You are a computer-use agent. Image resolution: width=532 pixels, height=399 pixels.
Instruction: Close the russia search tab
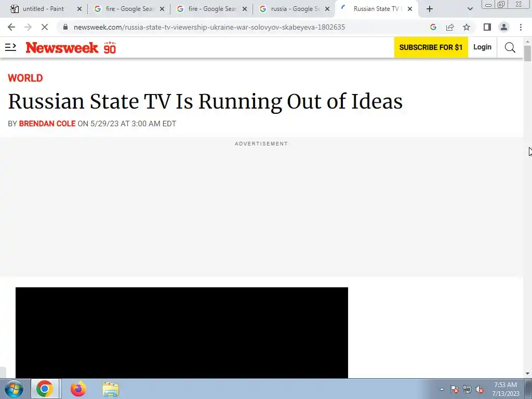(327, 9)
